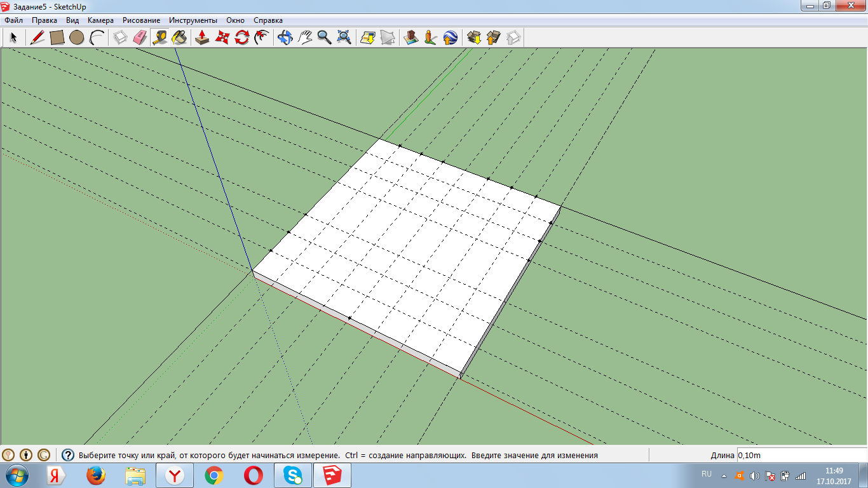Activate the Paint Bucket tool
868x488 pixels.
tap(179, 37)
